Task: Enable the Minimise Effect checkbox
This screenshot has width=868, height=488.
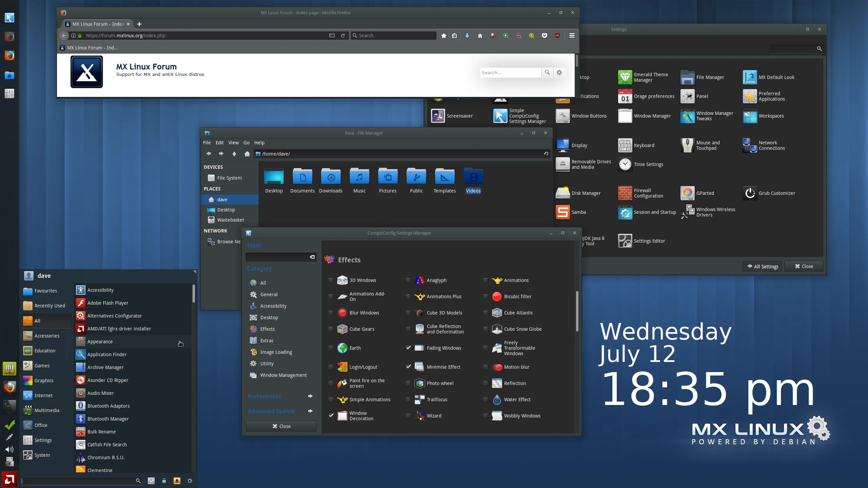Action: pyautogui.click(x=408, y=366)
